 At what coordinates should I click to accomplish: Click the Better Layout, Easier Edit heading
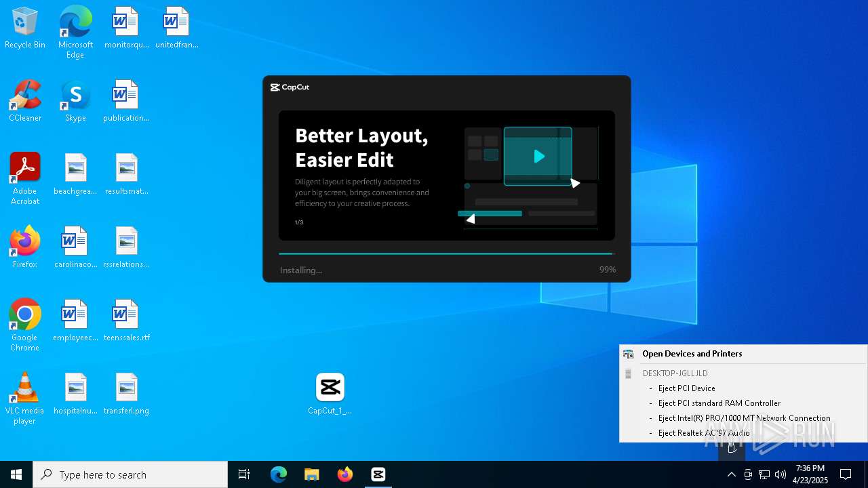(361, 147)
